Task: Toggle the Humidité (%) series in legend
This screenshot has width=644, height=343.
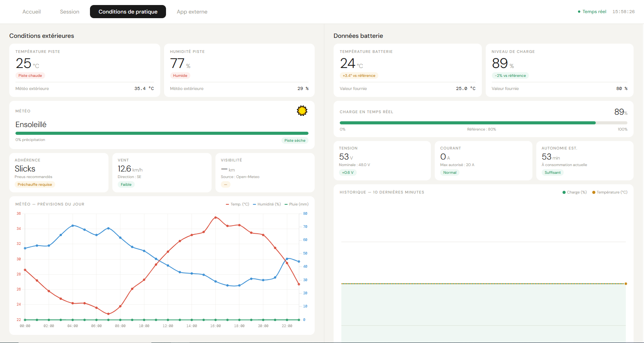Action: (x=267, y=204)
